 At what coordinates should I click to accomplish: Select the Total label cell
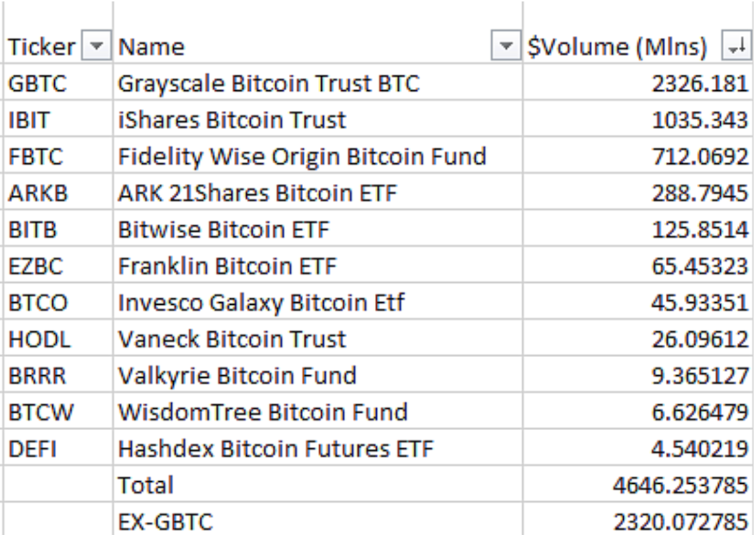[x=318, y=484]
